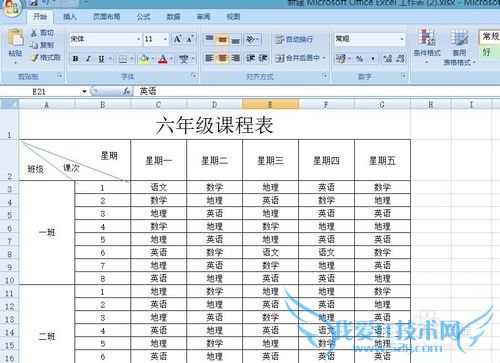Open the number format dropdown
500x363 pixels.
(402, 39)
